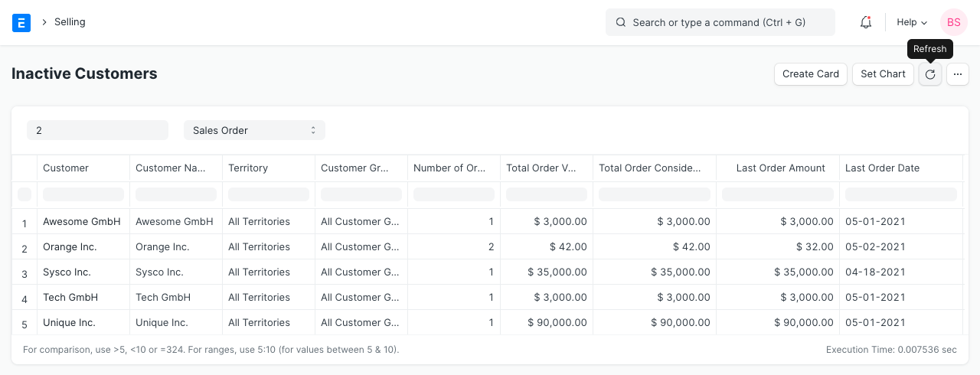Expand the Help dropdown menu

coord(912,22)
